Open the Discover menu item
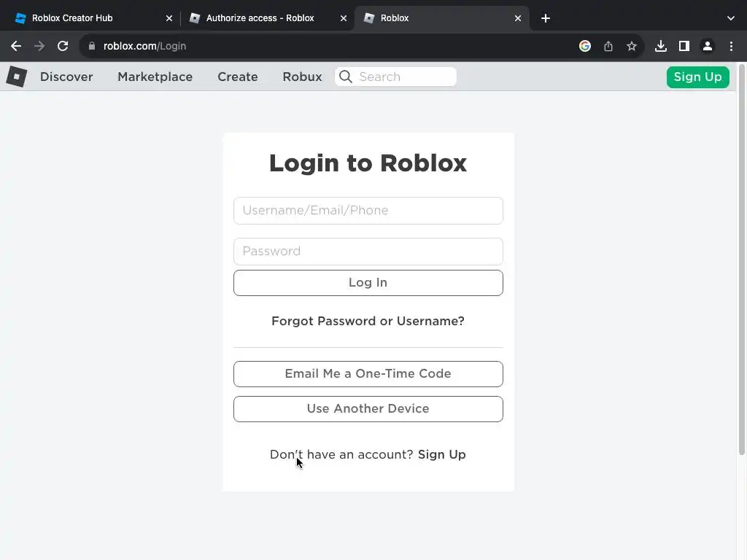Image resolution: width=747 pixels, height=560 pixels. tap(66, 77)
